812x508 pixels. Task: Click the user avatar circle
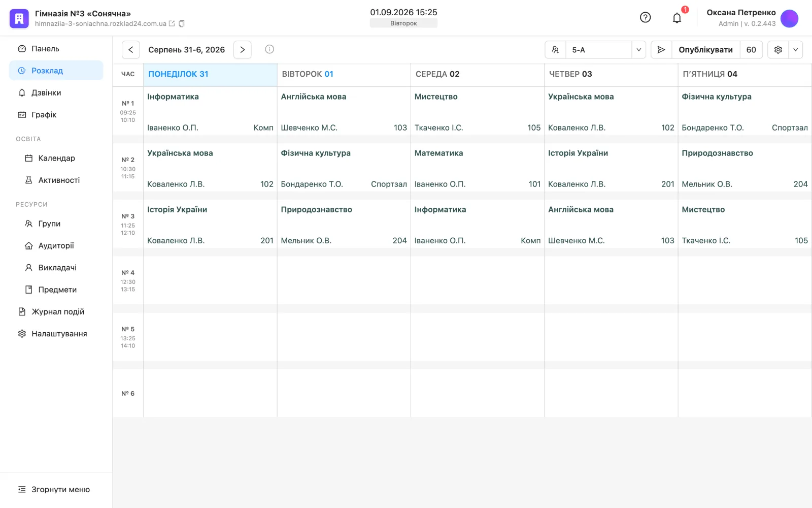click(x=789, y=18)
